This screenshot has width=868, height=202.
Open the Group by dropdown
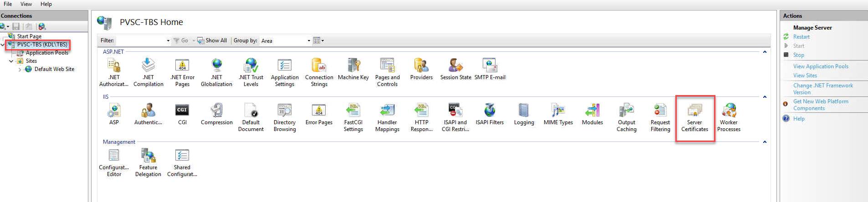pos(308,41)
